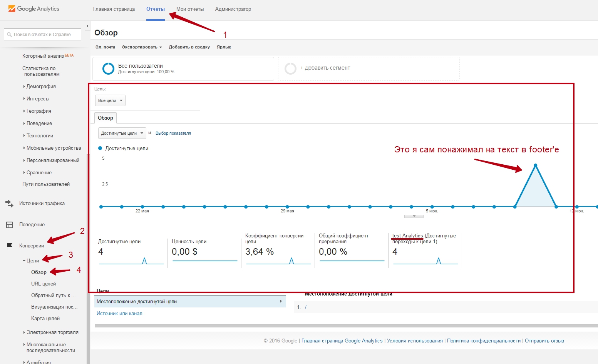Click the horizontal scrollbar under the table
Screen dimensions: 598x364
click(x=346, y=326)
